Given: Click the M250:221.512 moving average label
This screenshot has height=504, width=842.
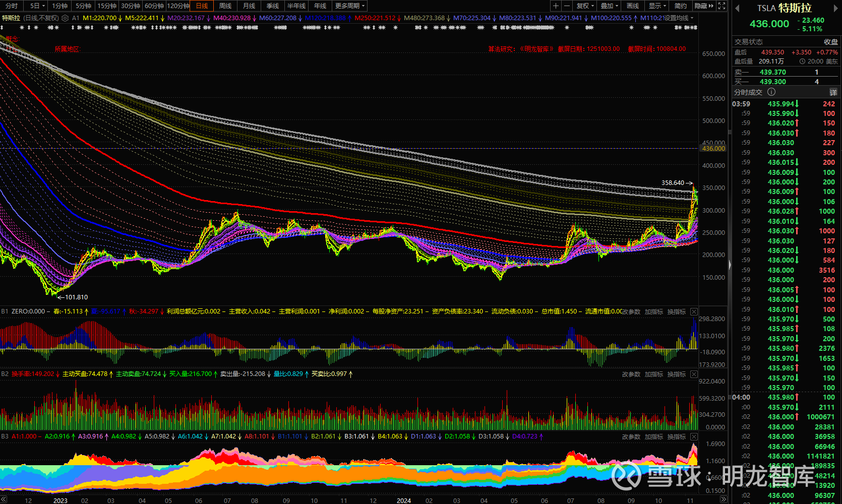Looking at the screenshot, I should tap(375, 18).
